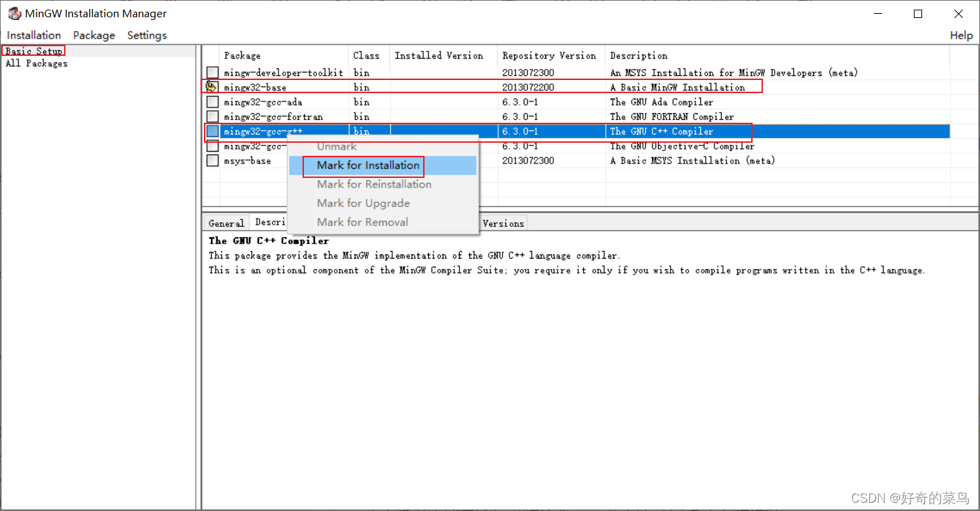Switch to the Versions tab
Image resolution: width=980 pixels, height=511 pixels.
tap(503, 223)
